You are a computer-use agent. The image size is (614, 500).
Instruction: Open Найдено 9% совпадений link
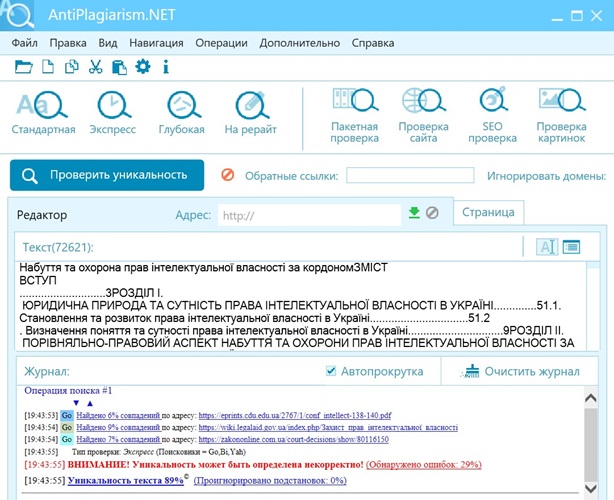(x=118, y=428)
